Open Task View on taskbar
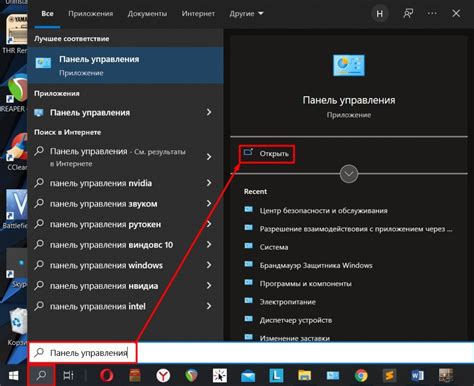474x386 pixels. tap(68, 376)
